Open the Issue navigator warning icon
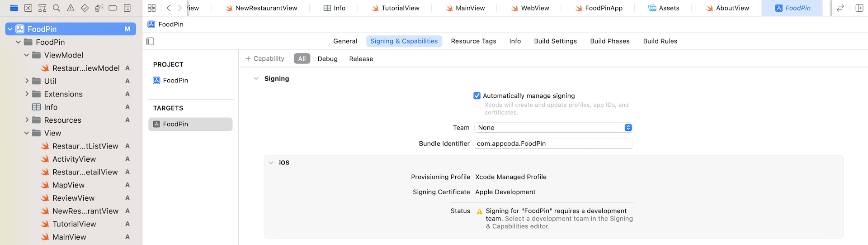This screenshot has height=245, width=868. (x=71, y=8)
